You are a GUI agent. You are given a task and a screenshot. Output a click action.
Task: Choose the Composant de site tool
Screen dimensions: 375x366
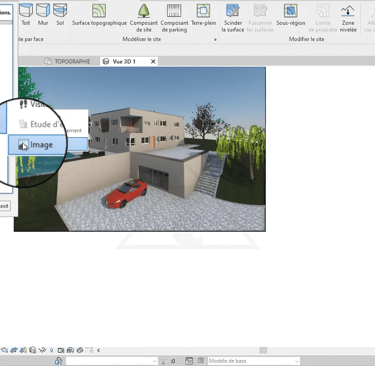tap(144, 18)
